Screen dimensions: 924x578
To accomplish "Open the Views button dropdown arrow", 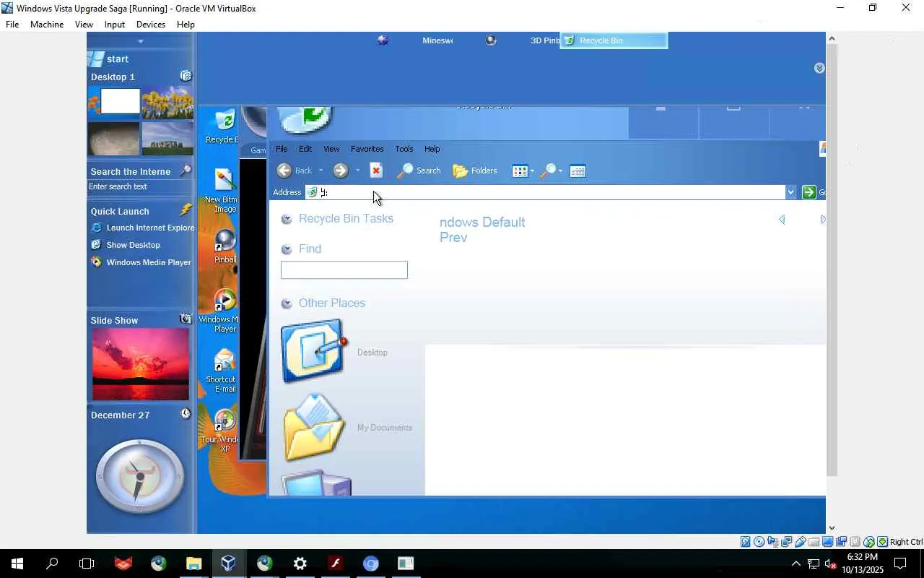I will (x=532, y=171).
